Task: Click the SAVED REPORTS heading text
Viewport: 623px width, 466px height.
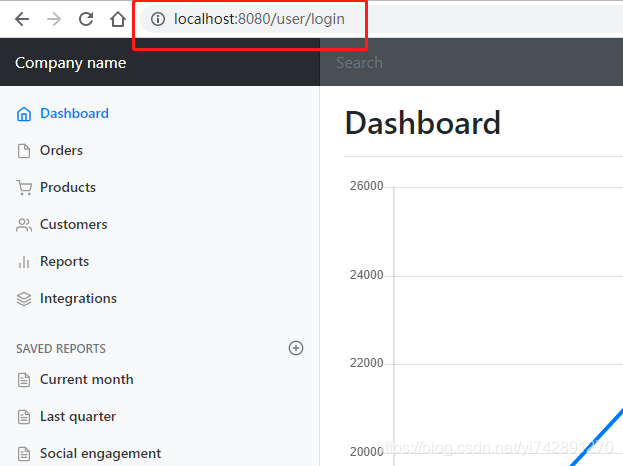Action: (x=61, y=348)
